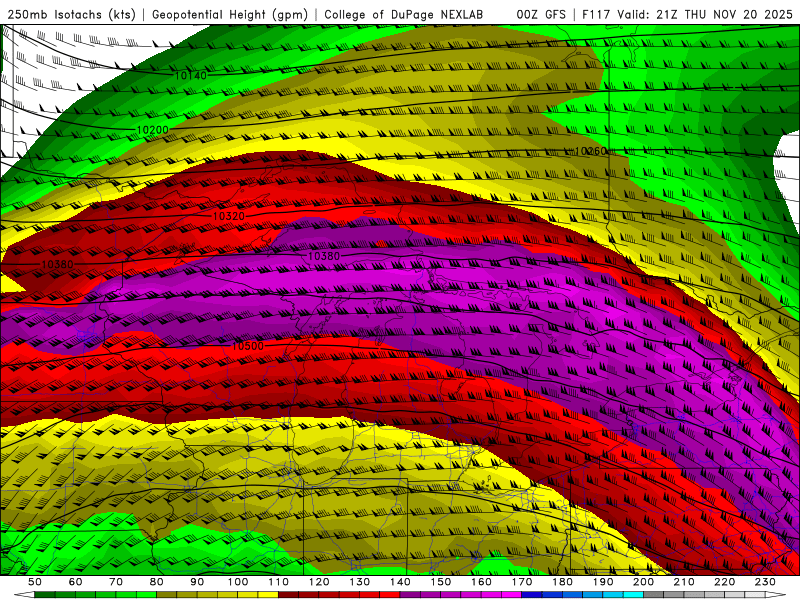
Task: Click the 170 knot legend value
Action: click(x=522, y=582)
